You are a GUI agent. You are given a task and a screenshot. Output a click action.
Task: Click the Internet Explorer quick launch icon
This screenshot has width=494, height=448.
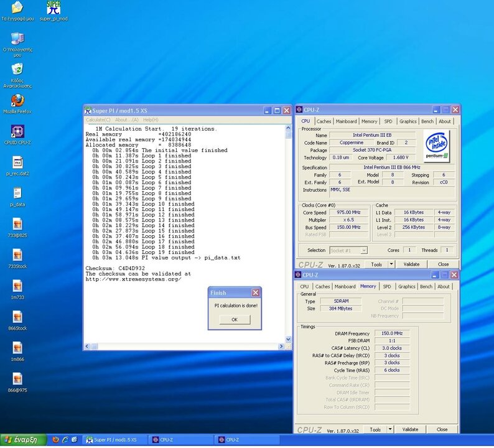click(x=65, y=440)
